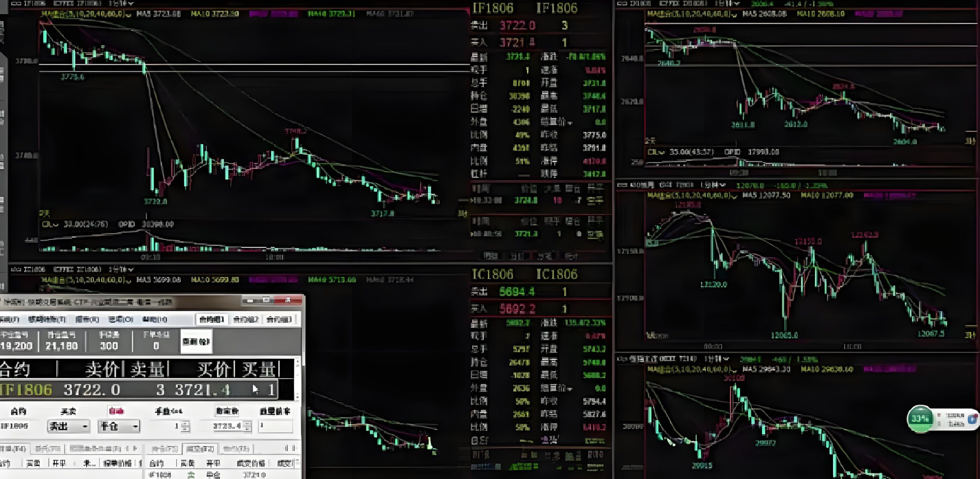Image resolution: width=980 pixels, height=479 pixels.
Task: Open the 平仓 open/close dropdown in the order dialog
Action: pyautogui.click(x=135, y=426)
